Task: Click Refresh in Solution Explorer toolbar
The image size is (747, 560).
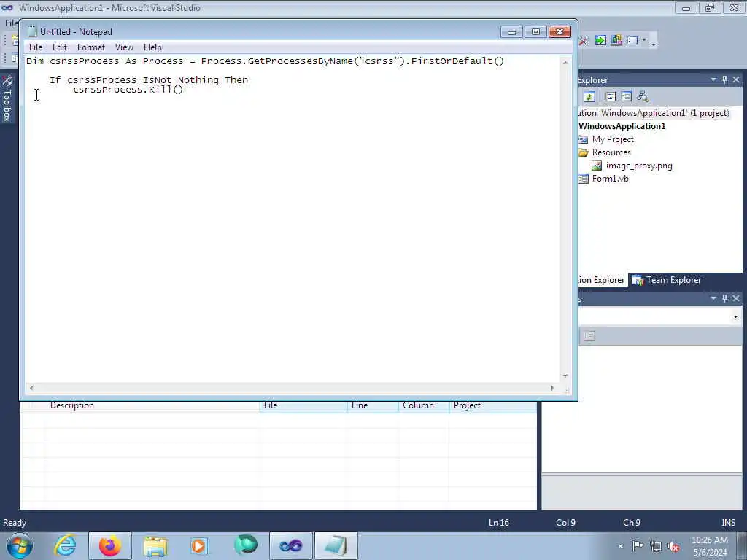Action: click(x=589, y=97)
